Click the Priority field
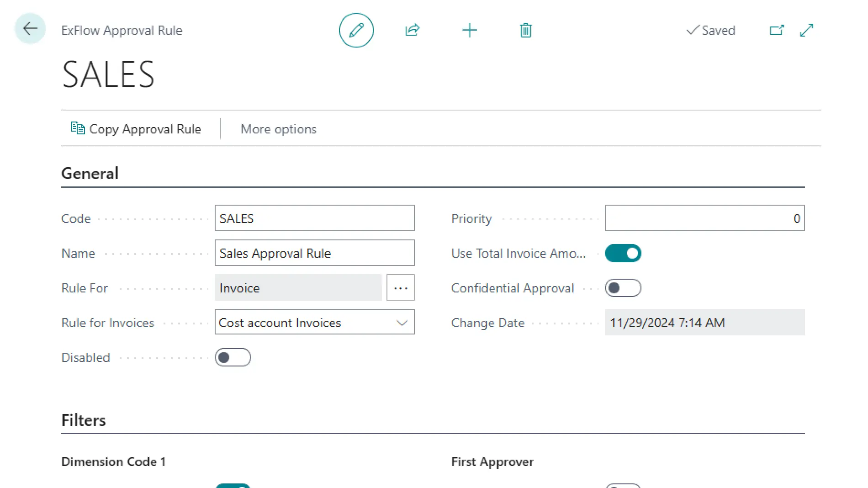This screenshot has width=868, height=488. [705, 218]
